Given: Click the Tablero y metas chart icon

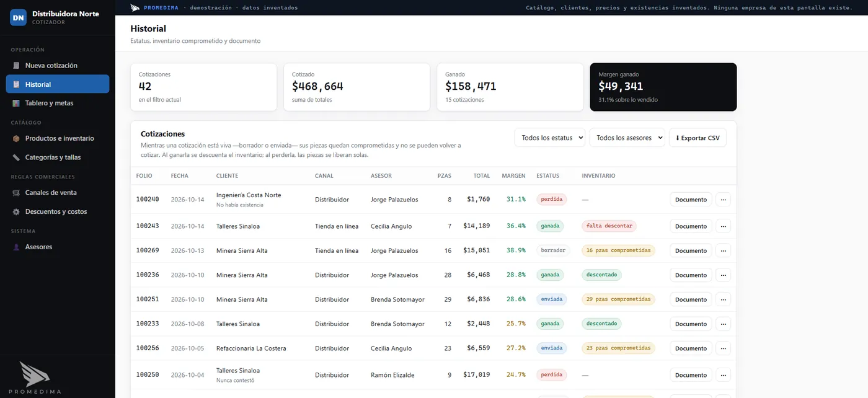Looking at the screenshot, I should [16, 103].
